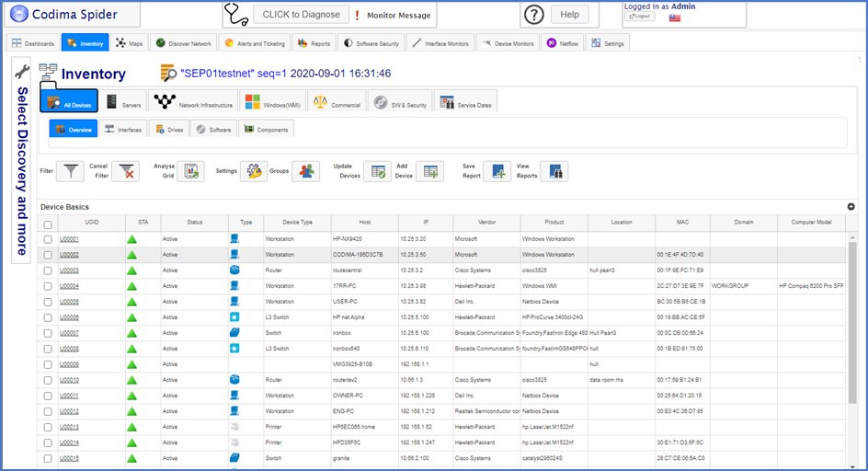Viewport: 868px width, 471px height.
Task: Click the red exclamation Monitor Message icon
Action: pyautogui.click(x=357, y=15)
